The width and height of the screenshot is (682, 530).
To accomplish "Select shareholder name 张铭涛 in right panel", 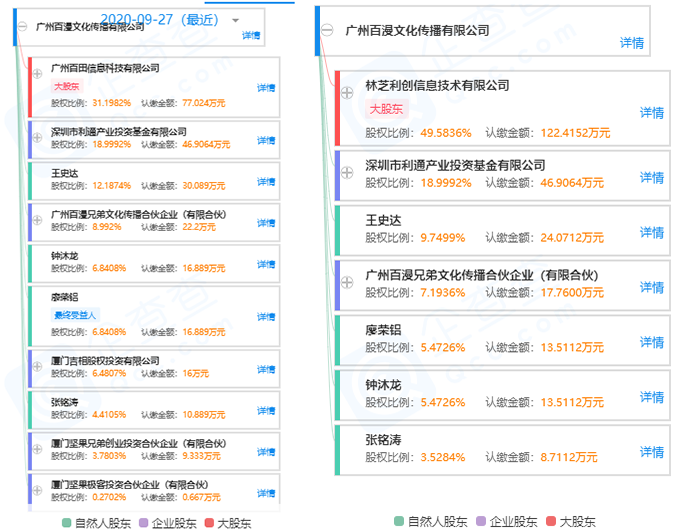I will click(x=383, y=440).
